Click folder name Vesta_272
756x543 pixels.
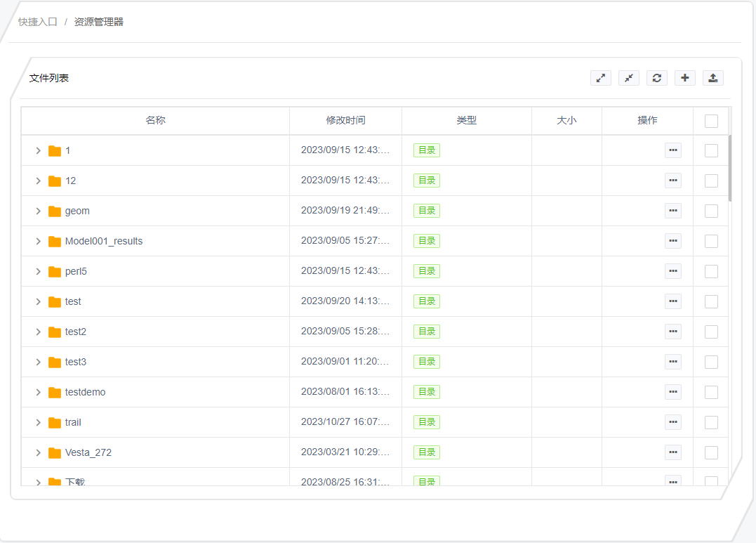[88, 453]
